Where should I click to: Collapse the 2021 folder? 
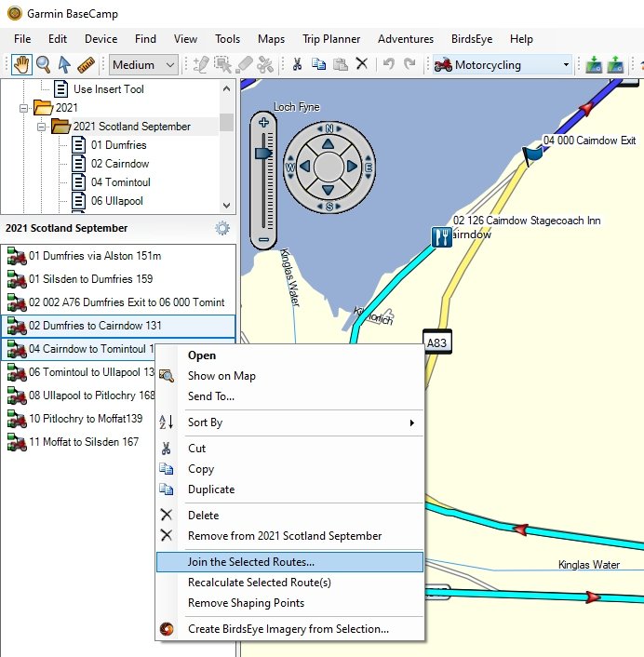[x=23, y=108]
